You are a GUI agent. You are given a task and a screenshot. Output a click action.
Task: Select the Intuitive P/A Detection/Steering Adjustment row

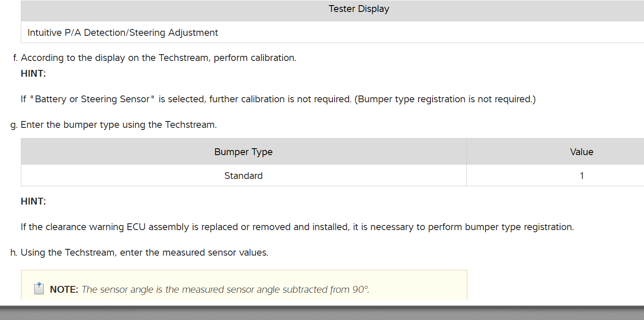click(x=123, y=33)
